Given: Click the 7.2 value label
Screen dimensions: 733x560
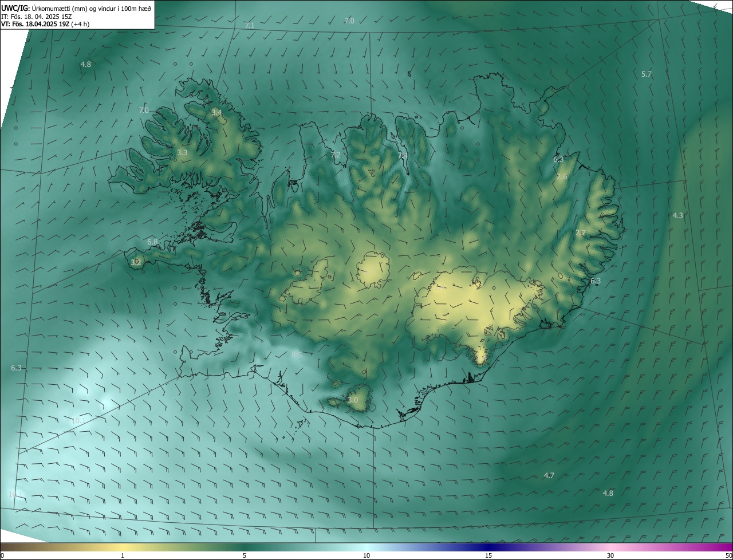Looking at the screenshot, I should pyautogui.click(x=336, y=155).
